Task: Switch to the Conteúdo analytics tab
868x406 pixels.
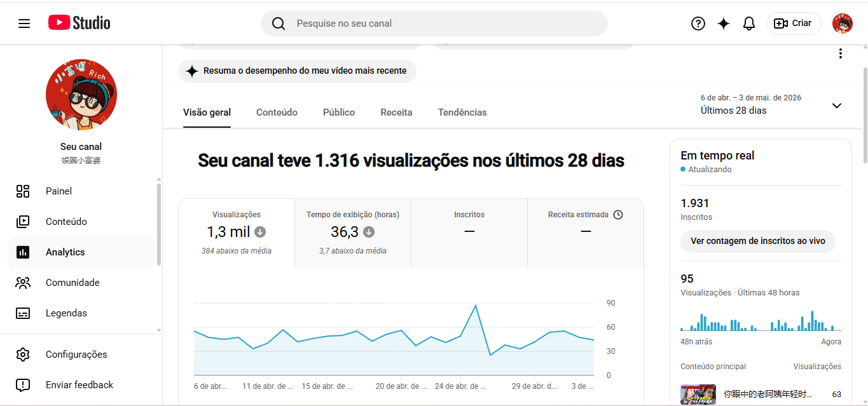Action: pos(277,112)
